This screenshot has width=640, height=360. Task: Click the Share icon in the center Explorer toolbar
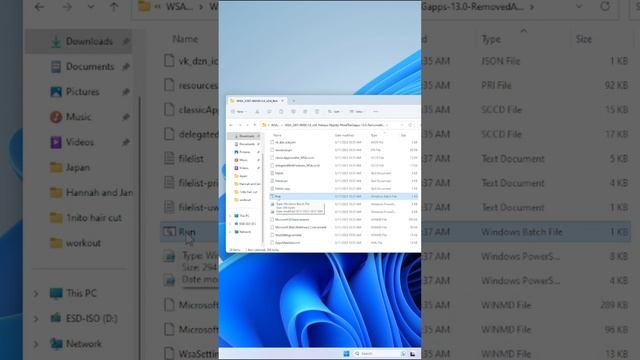[x=305, y=111]
